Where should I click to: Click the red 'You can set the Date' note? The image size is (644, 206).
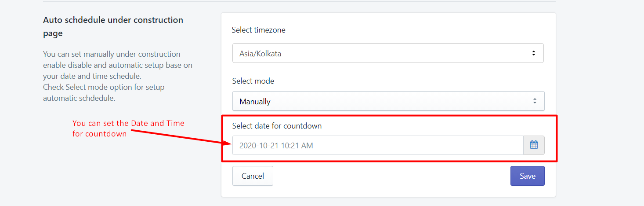click(x=128, y=128)
